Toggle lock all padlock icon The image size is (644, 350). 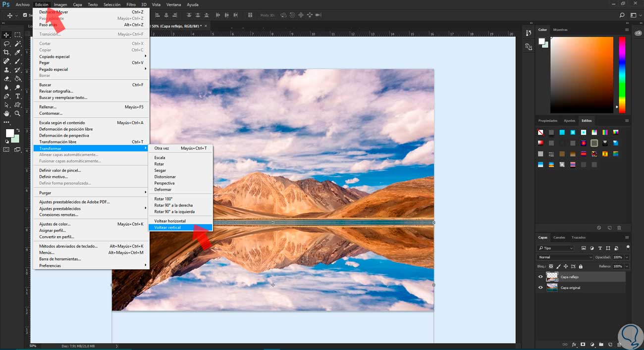(581, 266)
